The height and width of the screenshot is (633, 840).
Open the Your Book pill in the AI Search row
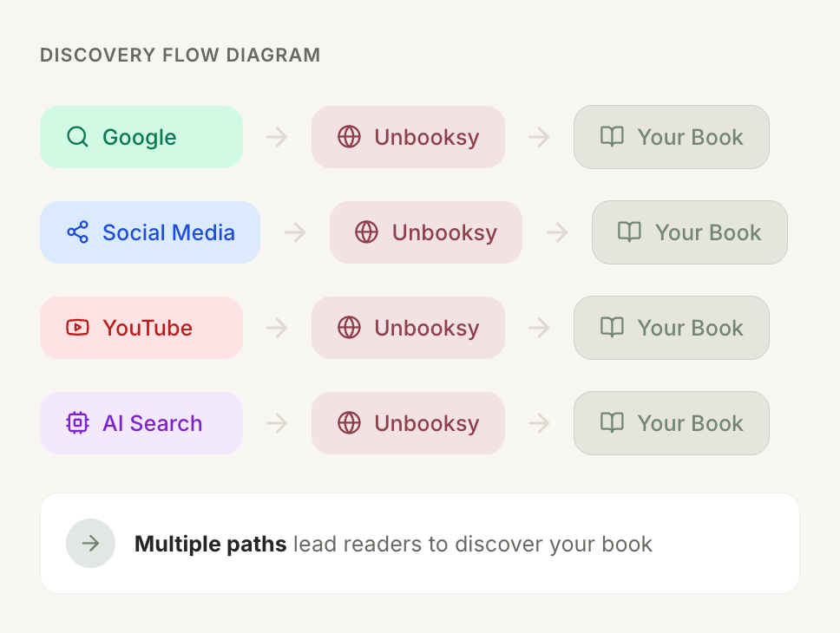tap(672, 422)
